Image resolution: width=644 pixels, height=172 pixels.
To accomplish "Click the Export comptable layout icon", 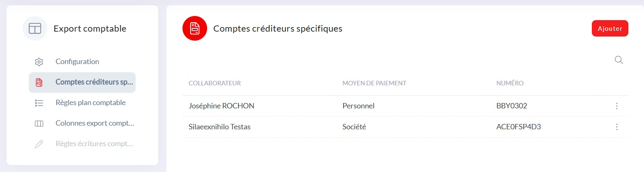I will coord(35,28).
